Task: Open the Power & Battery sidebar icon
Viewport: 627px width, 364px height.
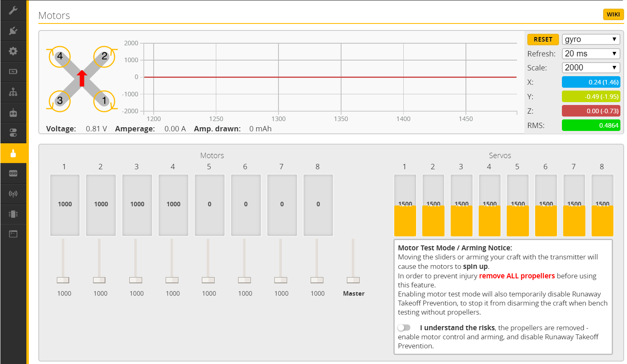Action: point(13,72)
